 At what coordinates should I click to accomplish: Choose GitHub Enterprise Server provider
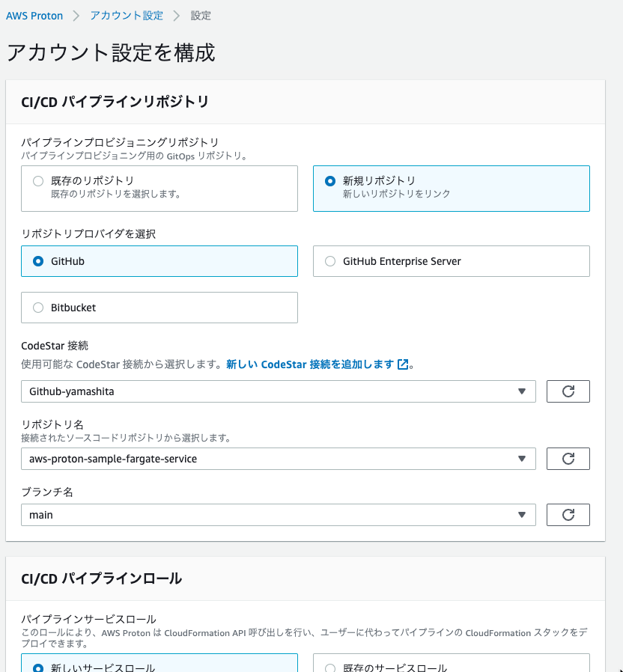pos(330,261)
